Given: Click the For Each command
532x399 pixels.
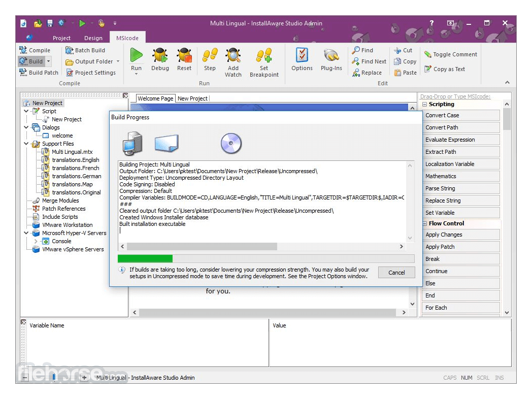Looking at the screenshot, I should coord(461,308).
